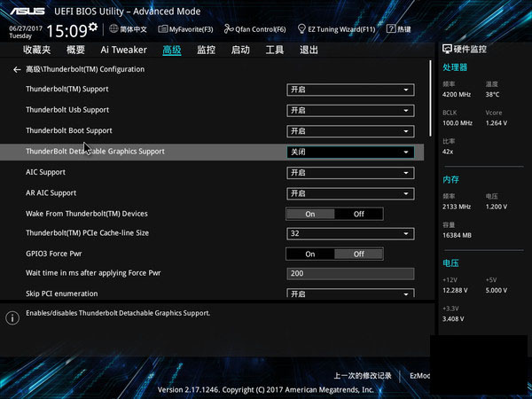The width and height of the screenshot is (532, 399).
Task: Click the 1.264 V Vcore value
Action: click(496, 123)
